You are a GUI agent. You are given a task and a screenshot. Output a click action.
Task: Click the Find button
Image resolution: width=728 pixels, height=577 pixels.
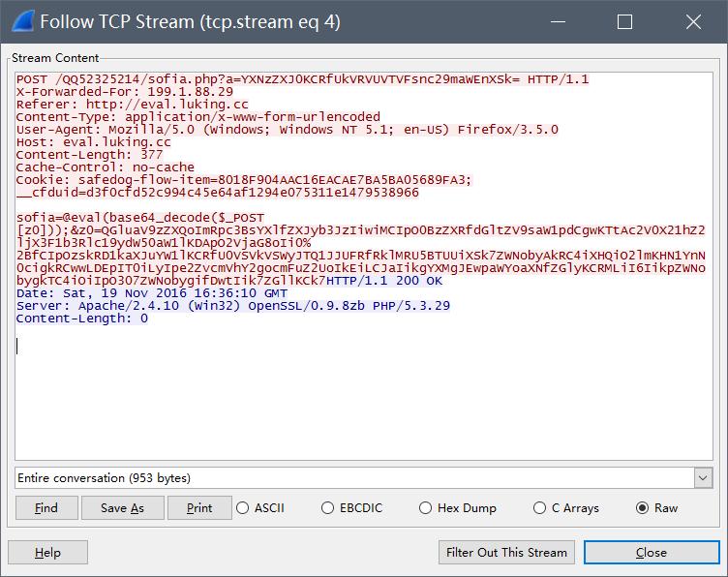point(46,508)
